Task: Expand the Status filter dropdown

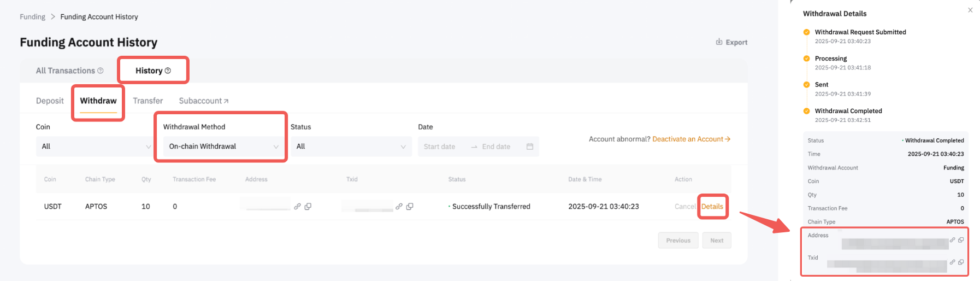Action: [x=351, y=147]
